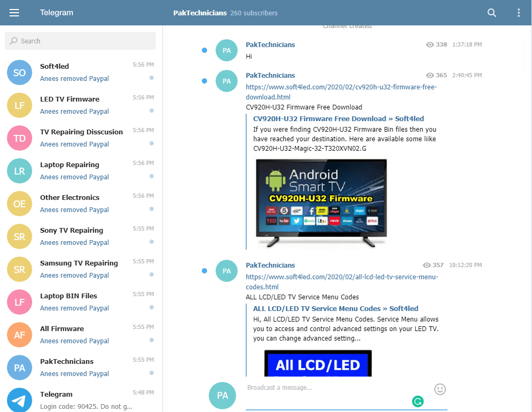Click the unread dot on the Soft4led row
Image resolution: width=532 pixels, height=412 pixels.
tap(152, 78)
